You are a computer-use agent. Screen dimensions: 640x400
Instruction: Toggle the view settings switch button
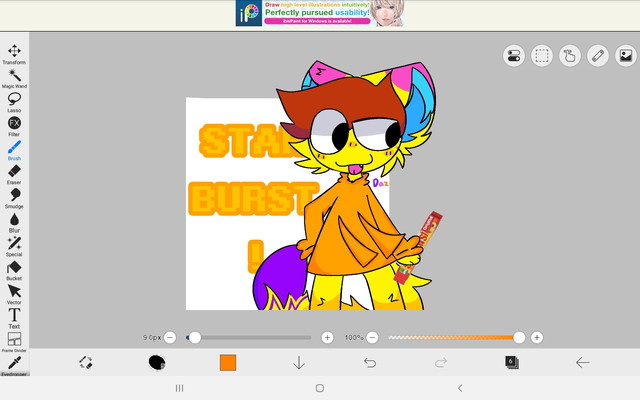pyautogui.click(x=514, y=56)
